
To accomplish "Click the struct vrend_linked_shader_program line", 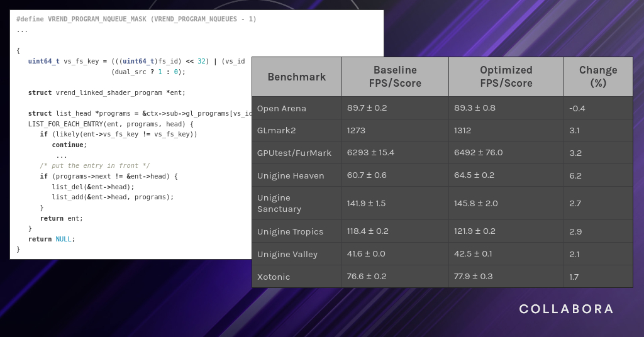I will 107,93.
